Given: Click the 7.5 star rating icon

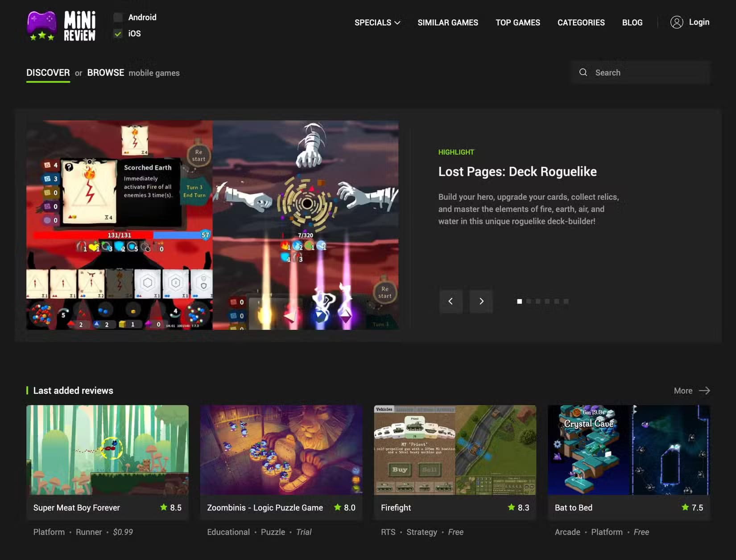Looking at the screenshot, I should (685, 507).
